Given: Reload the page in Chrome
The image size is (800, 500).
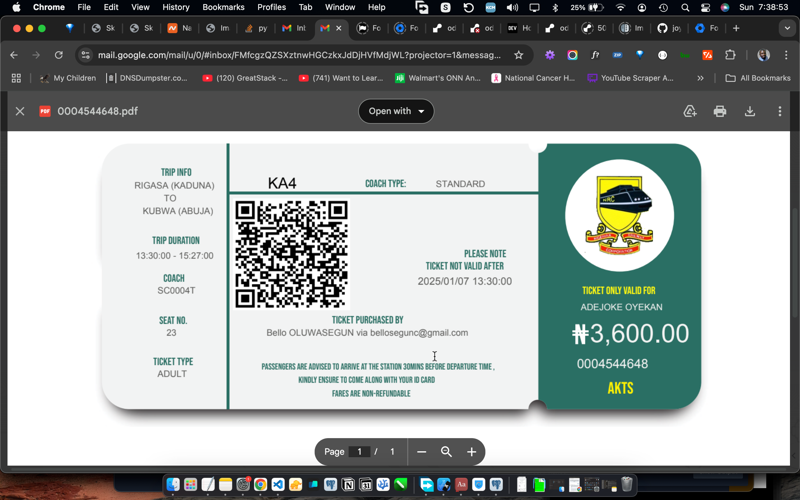Looking at the screenshot, I should (58, 55).
